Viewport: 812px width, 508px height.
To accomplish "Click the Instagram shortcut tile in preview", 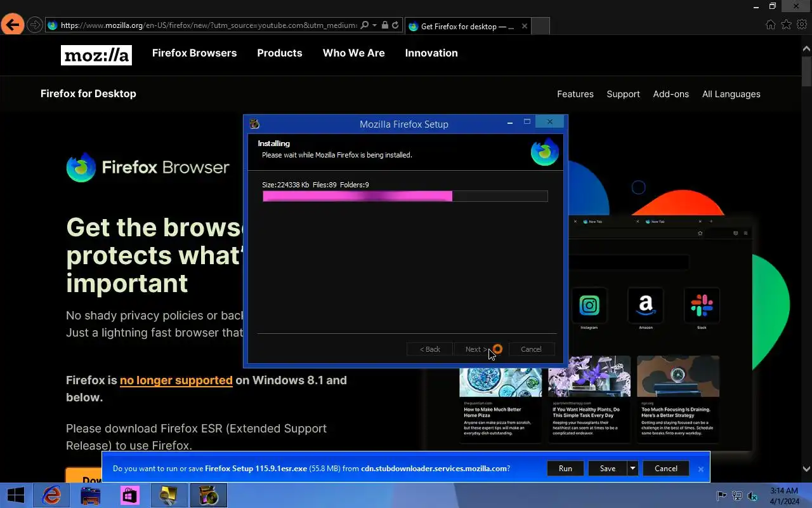I will [589, 306].
